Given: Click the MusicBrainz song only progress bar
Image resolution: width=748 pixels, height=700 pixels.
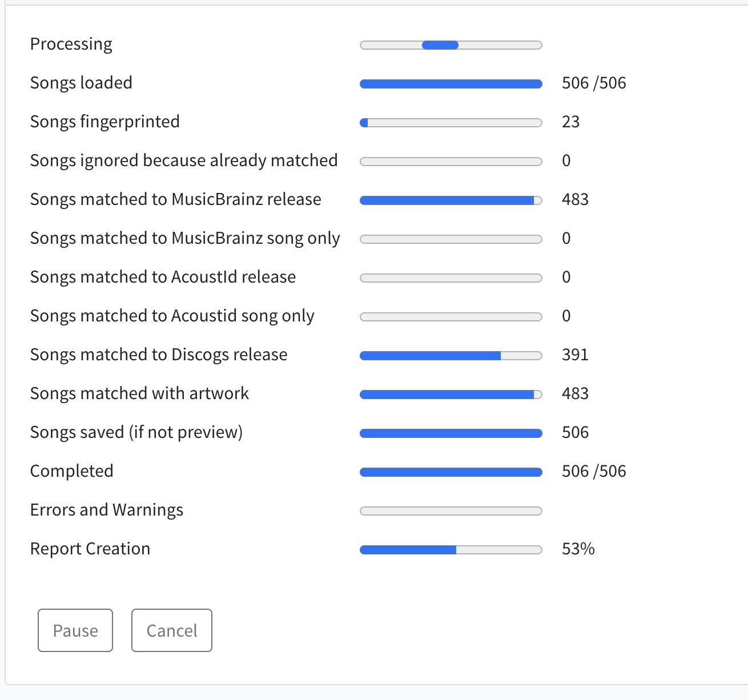Looking at the screenshot, I should click(x=451, y=239).
